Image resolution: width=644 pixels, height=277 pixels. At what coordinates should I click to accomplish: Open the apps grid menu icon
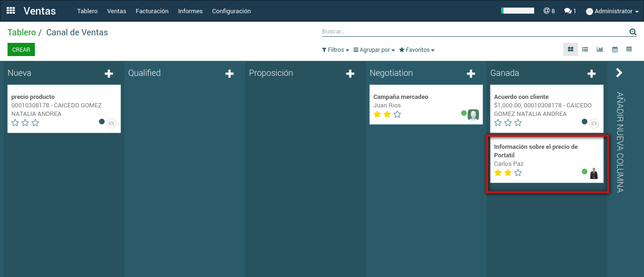[10, 11]
